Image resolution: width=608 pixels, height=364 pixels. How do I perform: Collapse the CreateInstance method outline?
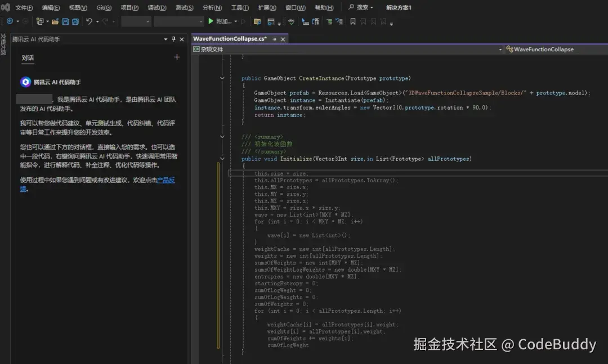click(222, 78)
